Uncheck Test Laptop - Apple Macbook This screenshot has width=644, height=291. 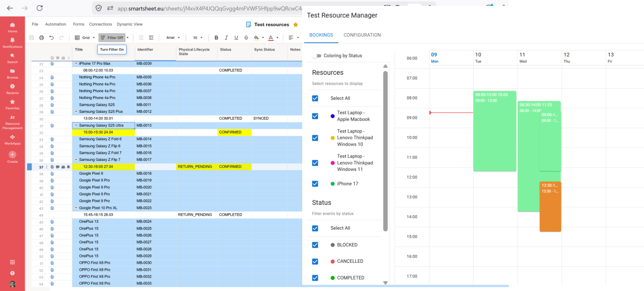315,116
